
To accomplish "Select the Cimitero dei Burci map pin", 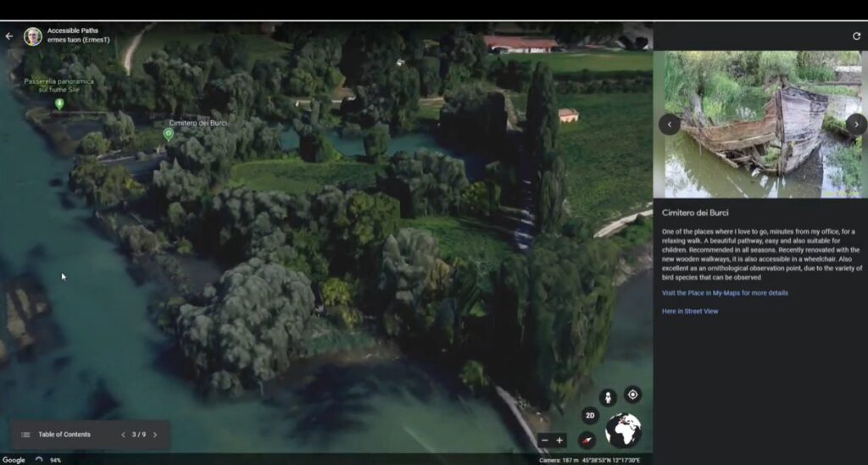I will click(169, 134).
